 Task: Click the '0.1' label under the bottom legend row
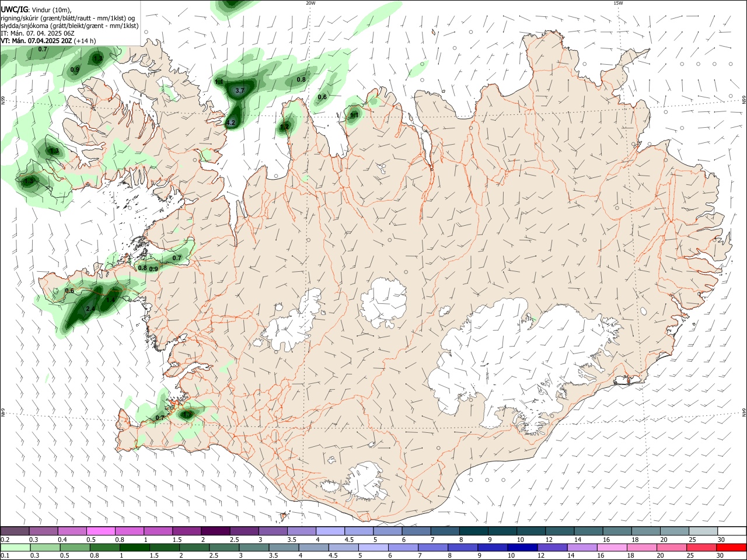[x=5, y=555]
